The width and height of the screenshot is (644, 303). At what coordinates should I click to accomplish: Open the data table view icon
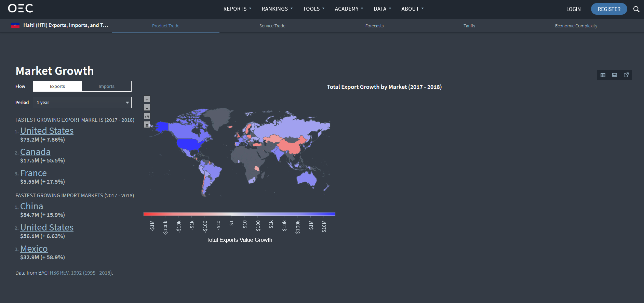pyautogui.click(x=603, y=75)
